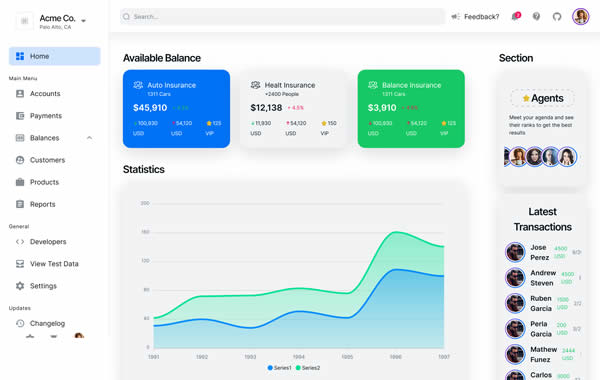Click the Home dashboard grid icon
600x380 pixels.
point(20,56)
